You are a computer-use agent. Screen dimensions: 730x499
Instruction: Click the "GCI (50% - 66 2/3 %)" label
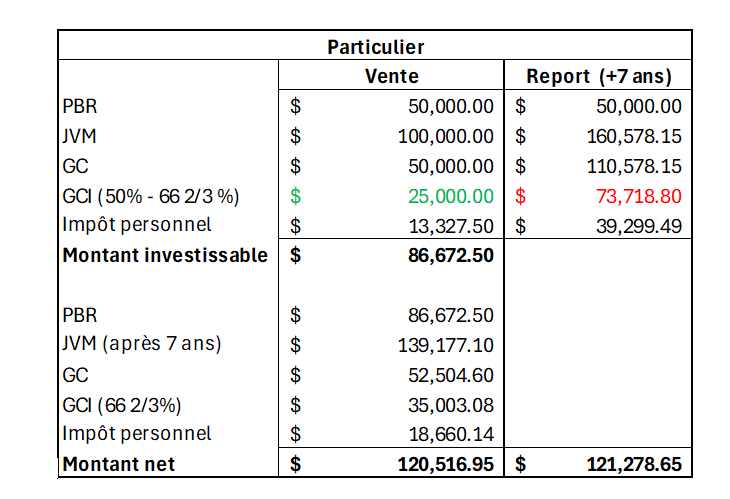point(150,196)
